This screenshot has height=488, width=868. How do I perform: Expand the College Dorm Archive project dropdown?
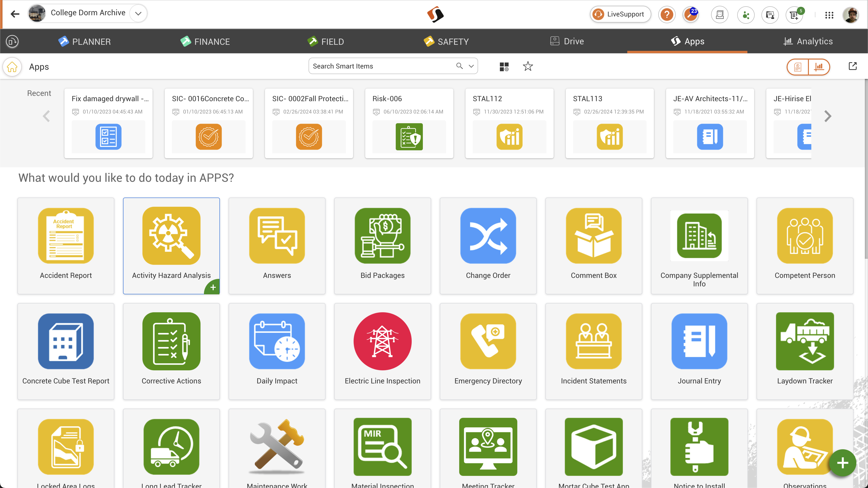[x=138, y=14]
